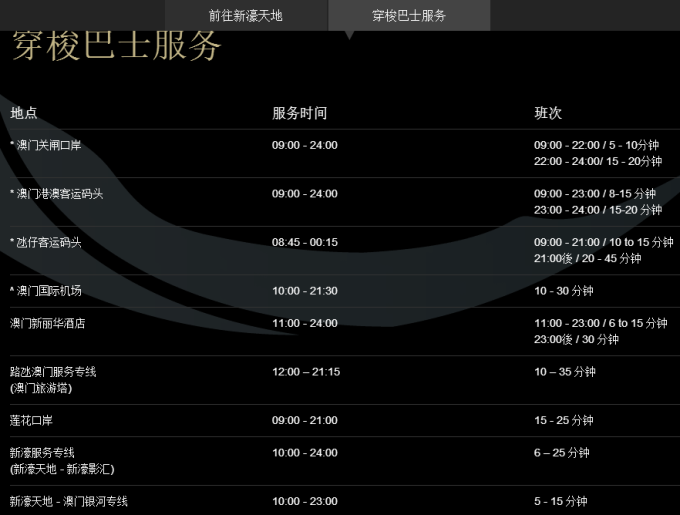Select the 澳门港澳客运码头 location

pyautogui.click(x=57, y=194)
